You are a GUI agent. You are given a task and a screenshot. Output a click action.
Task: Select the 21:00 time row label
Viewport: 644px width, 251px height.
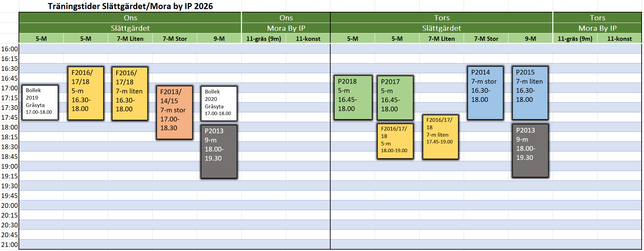pyautogui.click(x=9, y=245)
